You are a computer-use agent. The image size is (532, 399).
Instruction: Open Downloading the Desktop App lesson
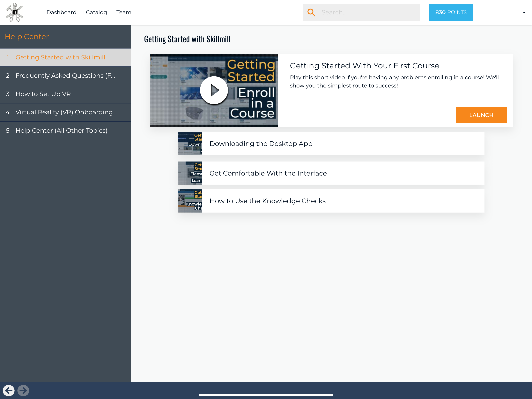click(331, 144)
